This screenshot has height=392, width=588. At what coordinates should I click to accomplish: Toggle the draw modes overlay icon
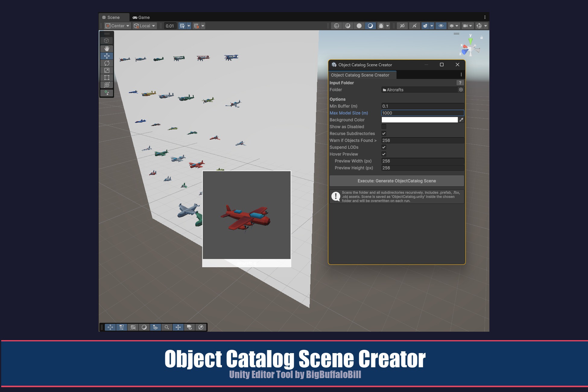point(144,327)
